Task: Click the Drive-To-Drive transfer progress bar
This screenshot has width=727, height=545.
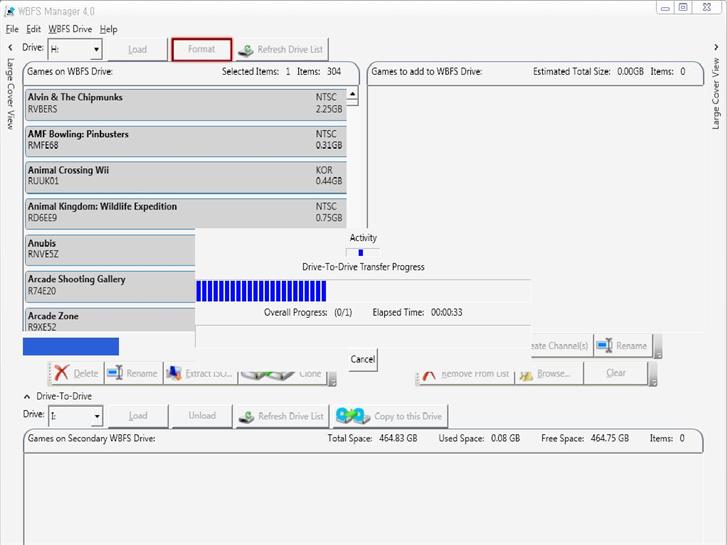Action: 262,290
